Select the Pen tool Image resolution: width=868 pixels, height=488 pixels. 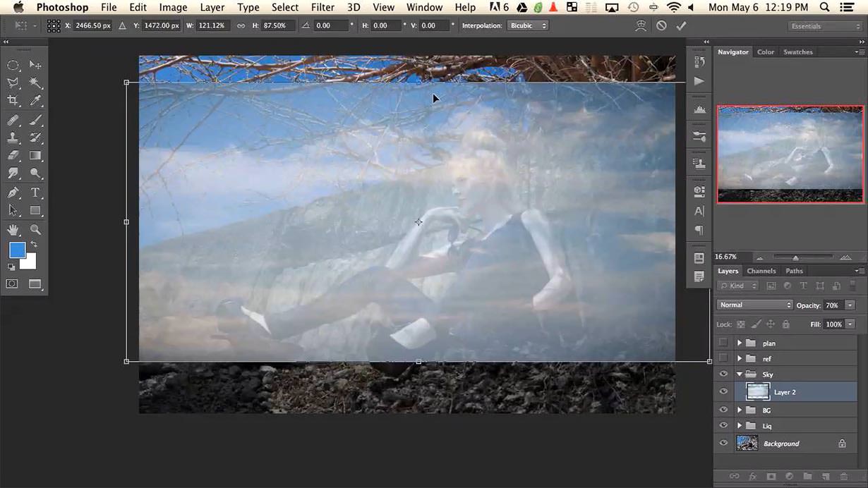13,193
